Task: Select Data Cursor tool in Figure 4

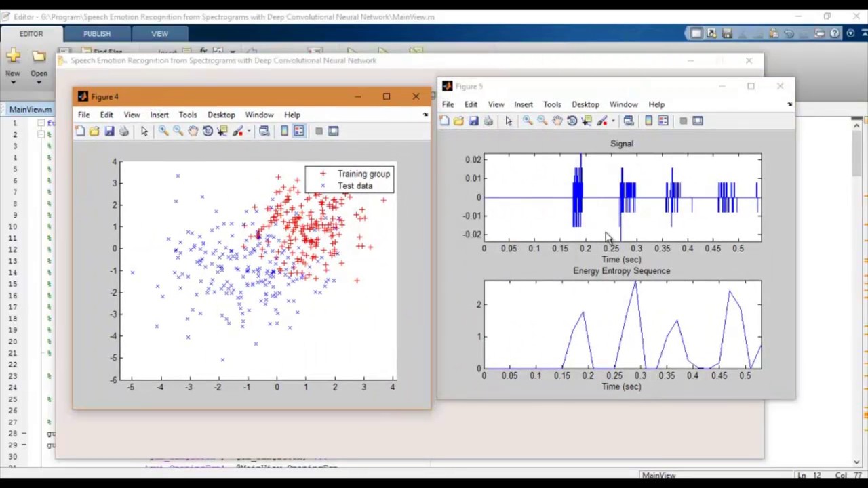Action: (222, 131)
